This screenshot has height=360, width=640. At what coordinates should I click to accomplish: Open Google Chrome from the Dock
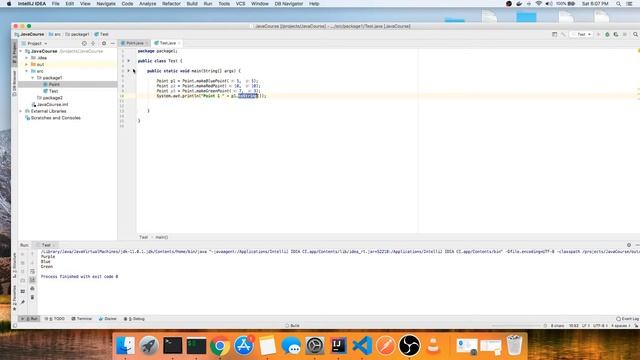click(x=220, y=346)
